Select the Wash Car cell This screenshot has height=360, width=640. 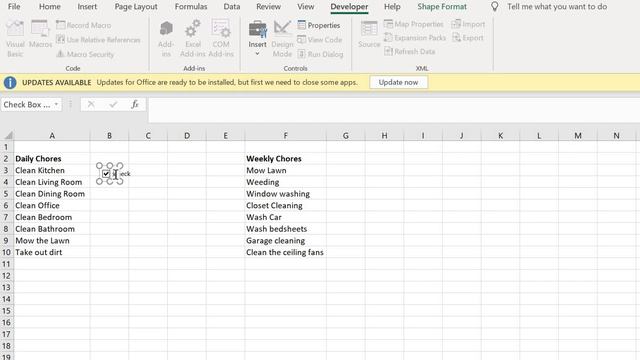(x=285, y=217)
